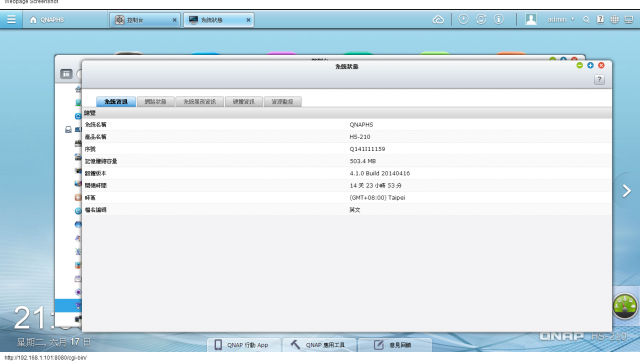Click the 韌體版本 row label

point(96,174)
